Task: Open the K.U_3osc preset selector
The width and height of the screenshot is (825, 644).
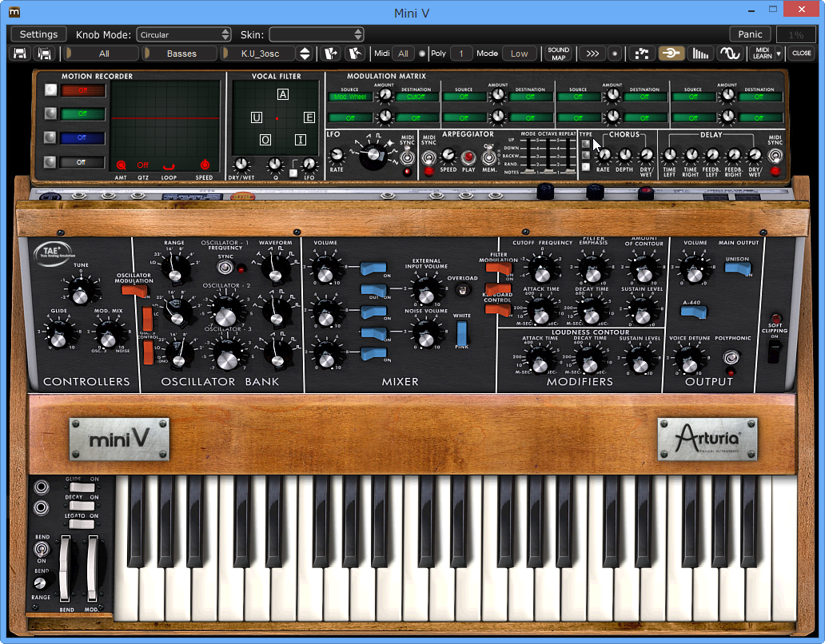Action: (x=257, y=53)
